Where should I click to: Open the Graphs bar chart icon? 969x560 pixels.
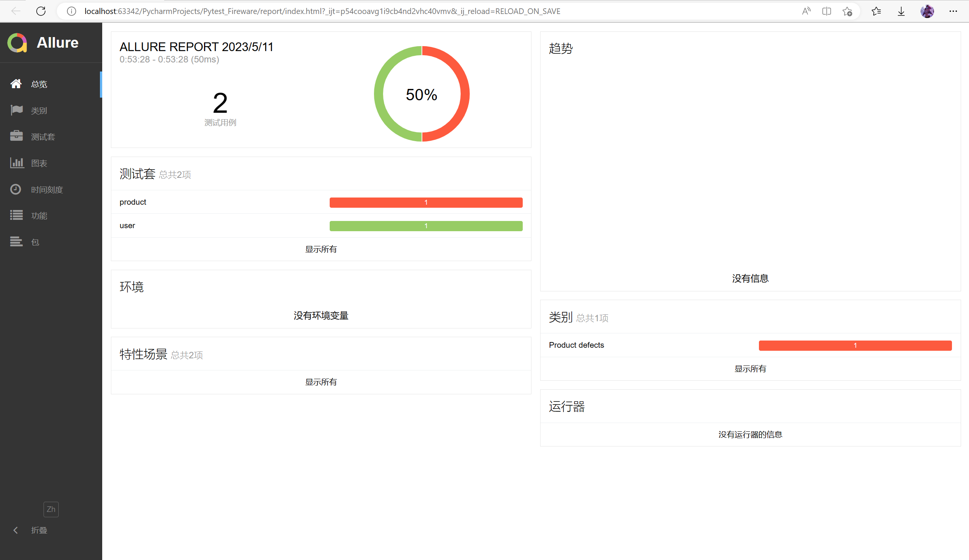click(x=17, y=163)
